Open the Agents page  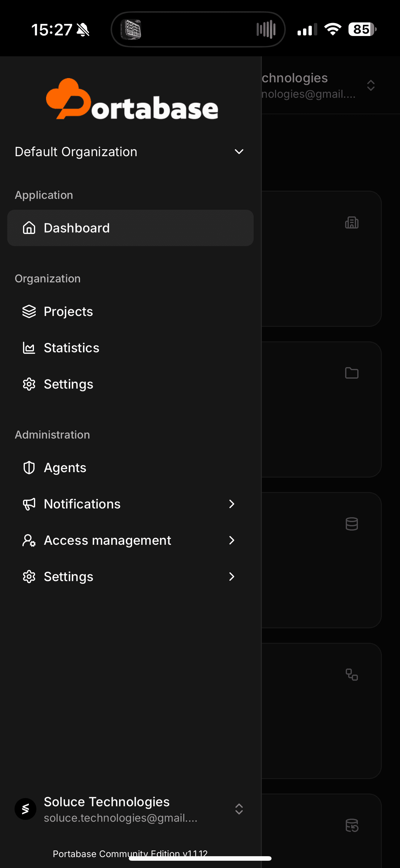(65, 468)
